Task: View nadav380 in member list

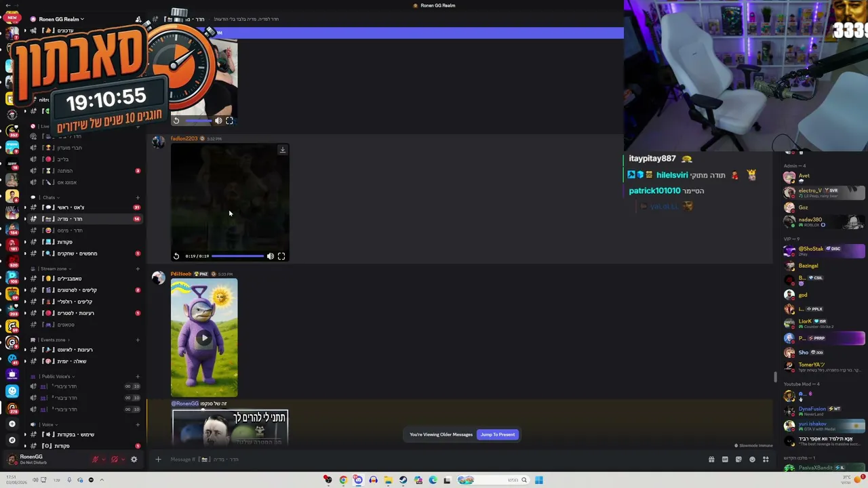Action: tap(825, 222)
